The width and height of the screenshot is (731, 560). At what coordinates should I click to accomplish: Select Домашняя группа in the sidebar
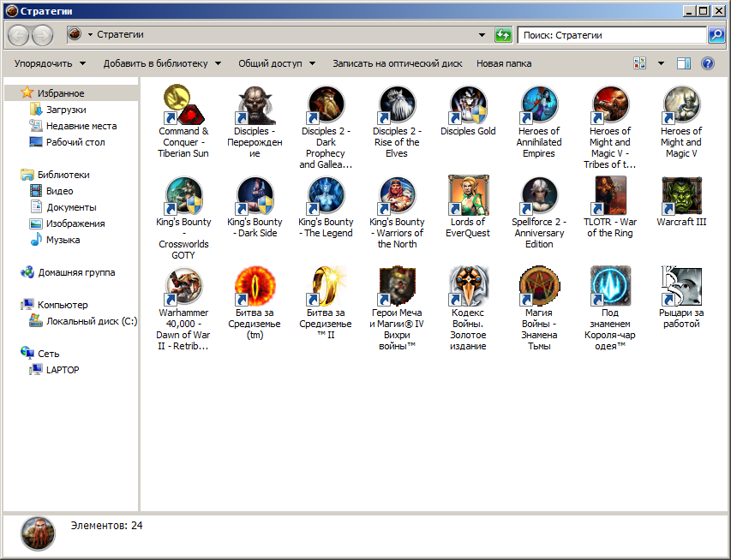76,272
